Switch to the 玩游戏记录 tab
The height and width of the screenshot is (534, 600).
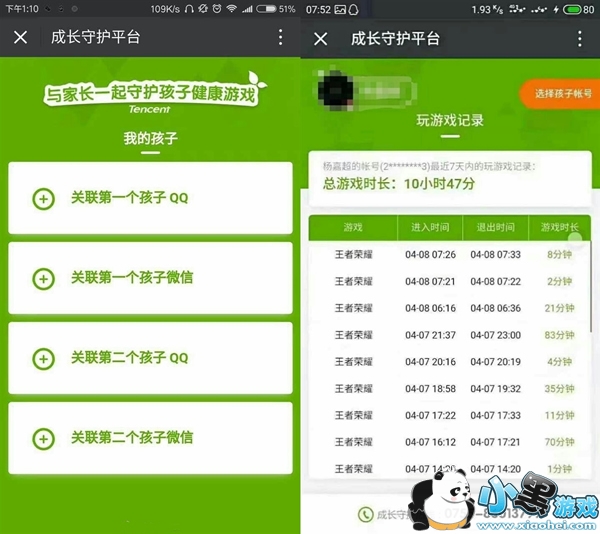click(450, 120)
